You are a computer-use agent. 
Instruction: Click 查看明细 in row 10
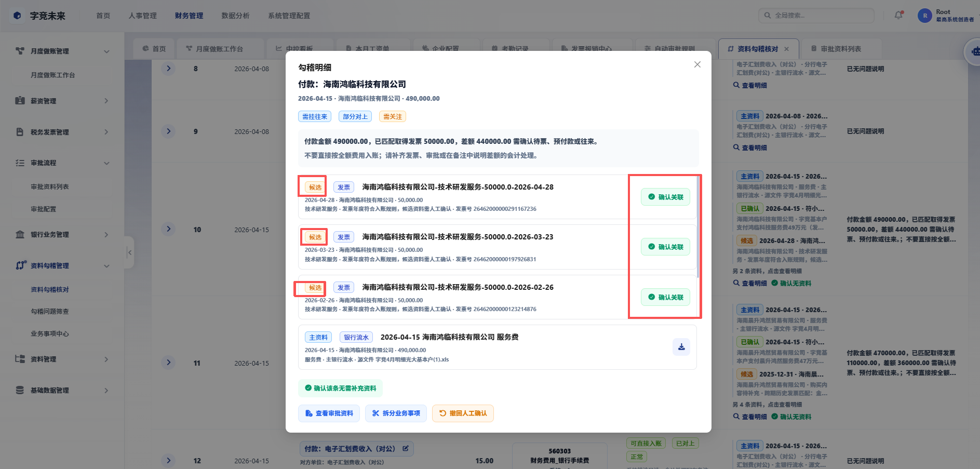coord(750,284)
